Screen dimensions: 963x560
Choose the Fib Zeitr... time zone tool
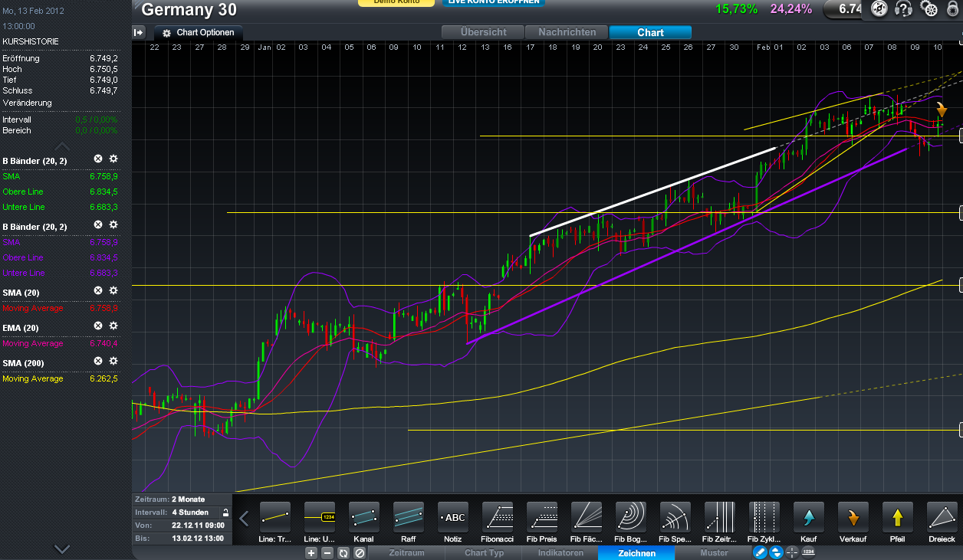pos(720,517)
